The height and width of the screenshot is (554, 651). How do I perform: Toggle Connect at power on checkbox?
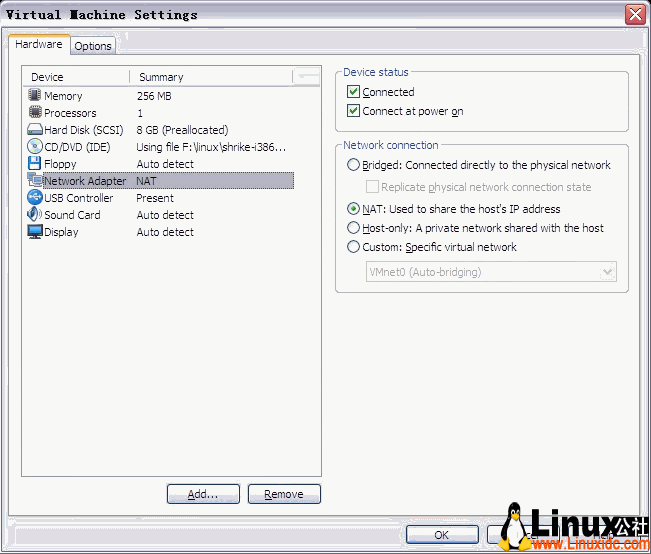tap(353, 111)
